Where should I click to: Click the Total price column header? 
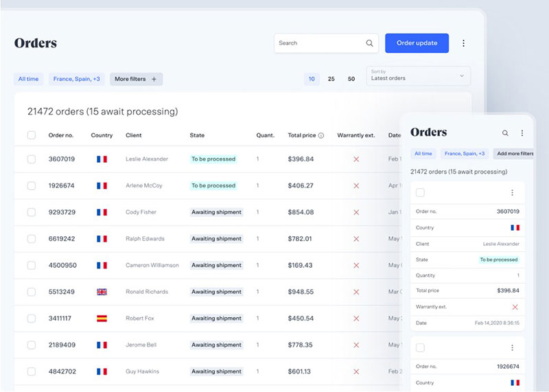[302, 135]
